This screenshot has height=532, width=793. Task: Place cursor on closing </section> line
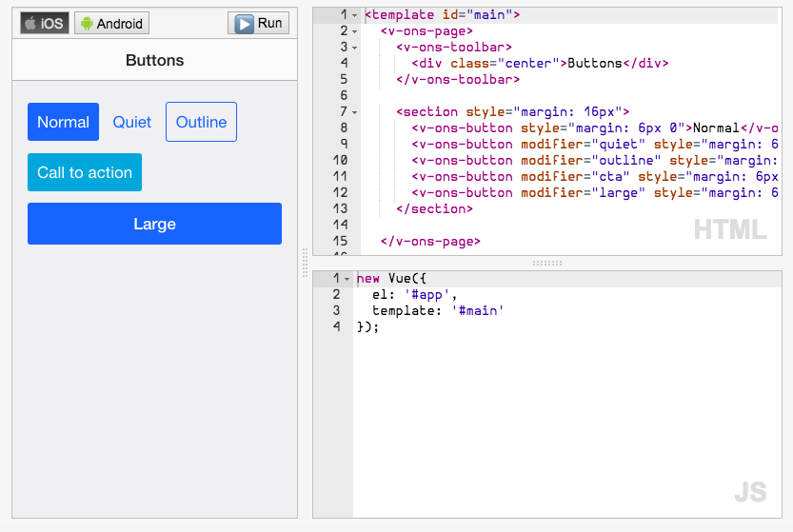(434, 208)
